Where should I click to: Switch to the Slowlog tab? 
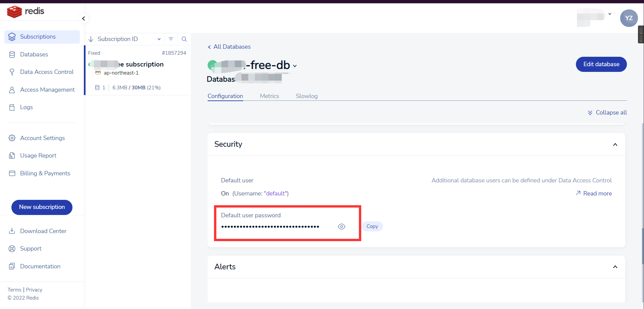point(307,96)
